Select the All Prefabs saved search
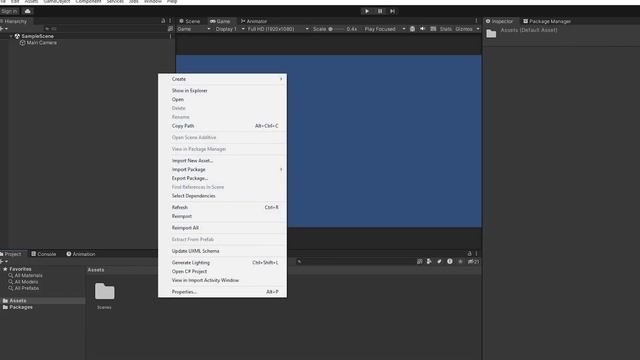 click(24, 288)
